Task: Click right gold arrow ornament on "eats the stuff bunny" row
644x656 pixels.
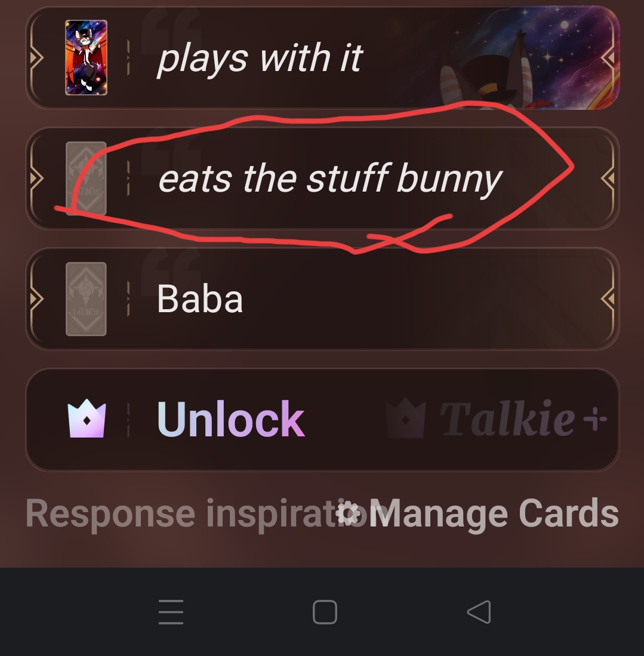Action: pyautogui.click(x=608, y=178)
